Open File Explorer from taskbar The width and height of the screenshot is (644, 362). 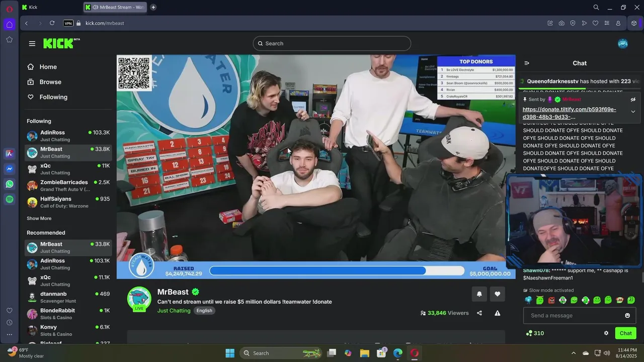point(365,353)
